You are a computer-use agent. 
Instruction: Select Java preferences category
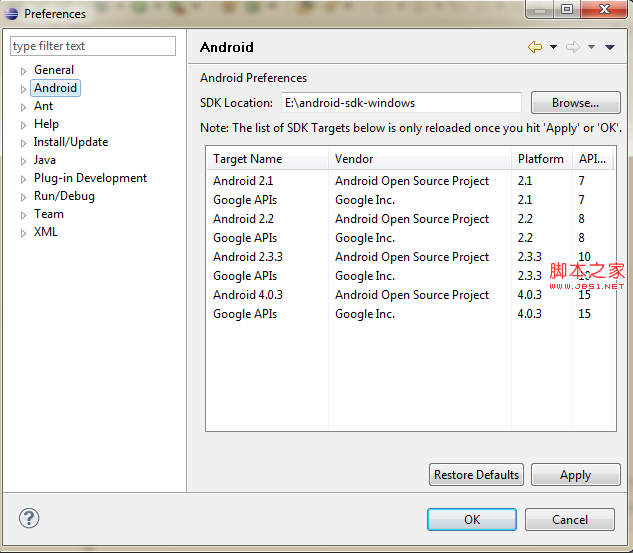[44, 160]
